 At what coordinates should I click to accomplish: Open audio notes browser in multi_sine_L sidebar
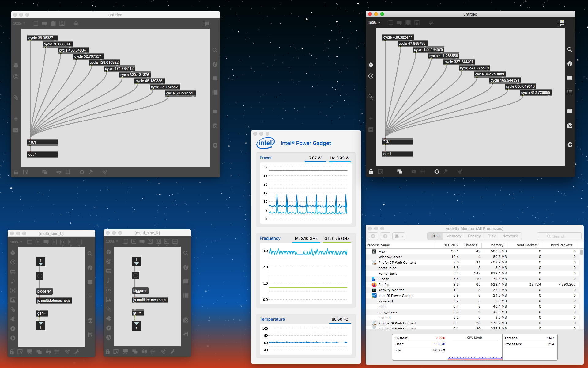click(13, 281)
